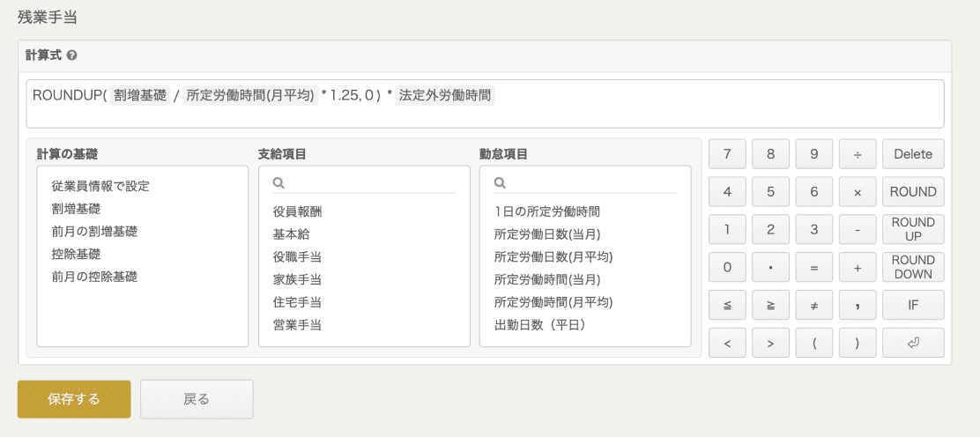Click keypad number 5
Viewport: 980px width, 437px height.
[x=770, y=192]
